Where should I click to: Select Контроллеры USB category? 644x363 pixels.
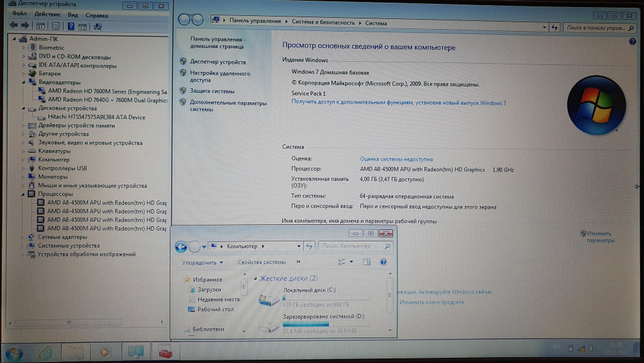tap(62, 168)
